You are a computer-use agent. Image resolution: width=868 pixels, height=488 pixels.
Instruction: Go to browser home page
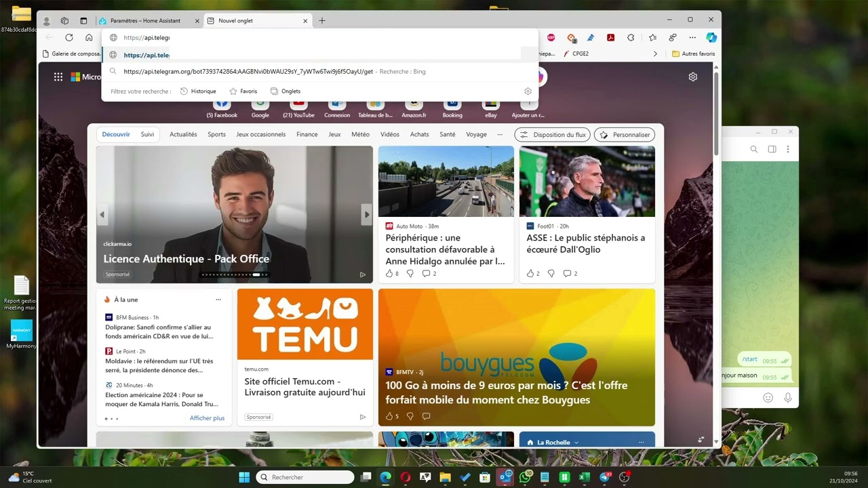pos(89,38)
